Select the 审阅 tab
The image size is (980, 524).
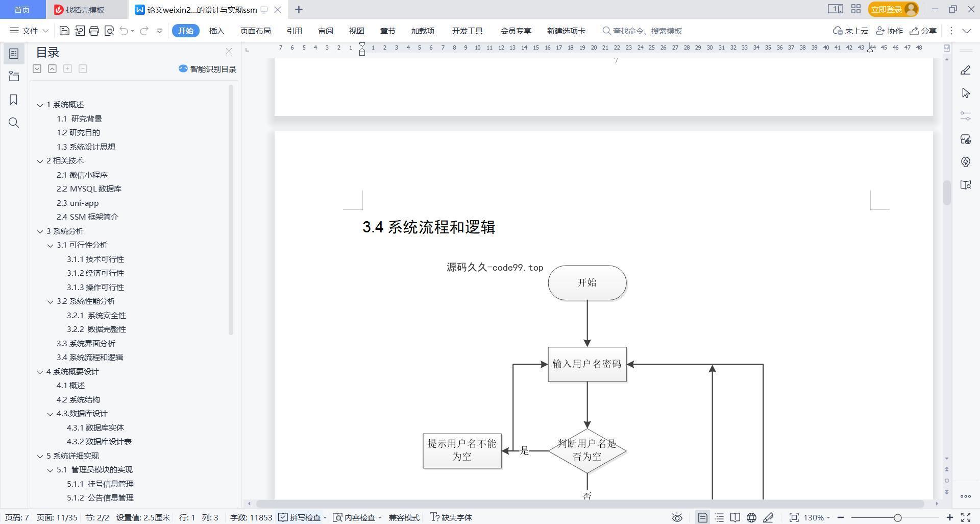(x=325, y=31)
